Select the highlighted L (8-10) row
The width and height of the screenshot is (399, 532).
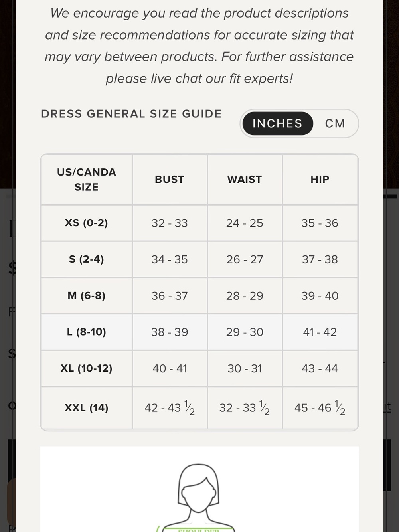click(x=199, y=332)
